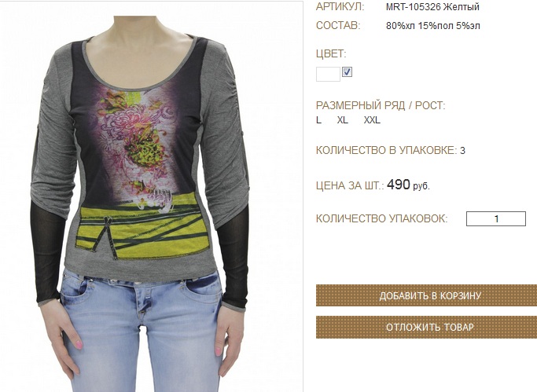Click the ЦЕНА ЗА ШТ. label
The image size is (537, 392).
(x=350, y=185)
